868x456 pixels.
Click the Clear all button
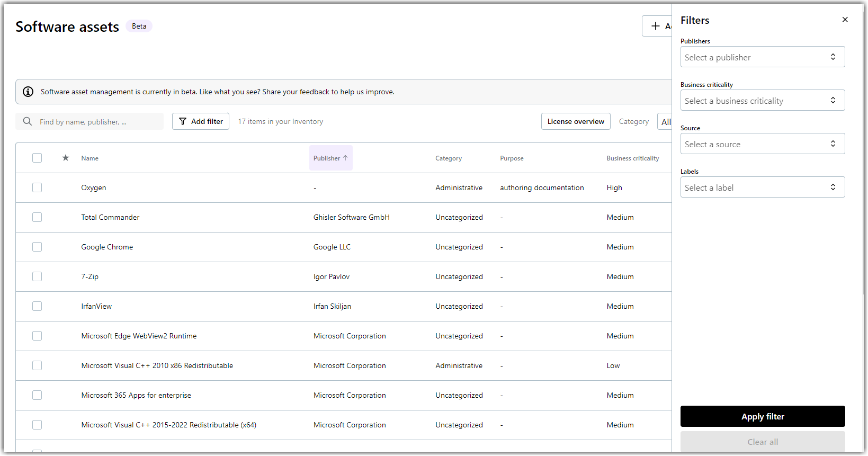[x=763, y=442]
